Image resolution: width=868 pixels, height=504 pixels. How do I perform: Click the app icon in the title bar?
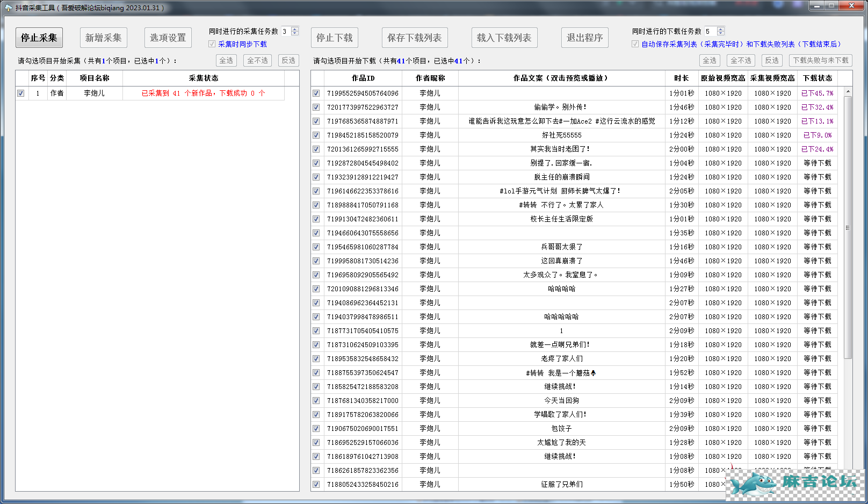[9, 8]
